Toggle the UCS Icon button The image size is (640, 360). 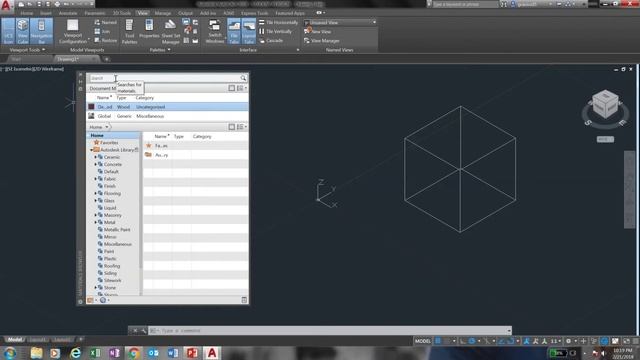8,31
